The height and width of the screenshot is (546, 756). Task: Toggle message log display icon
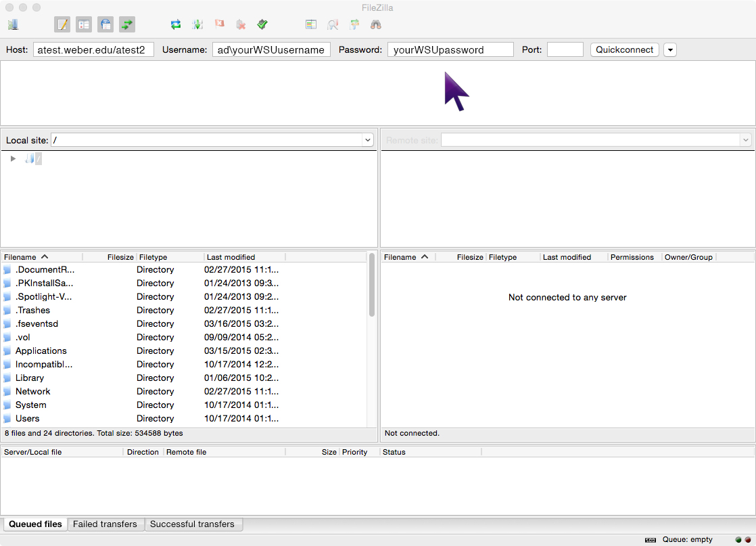[x=62, y=25]
